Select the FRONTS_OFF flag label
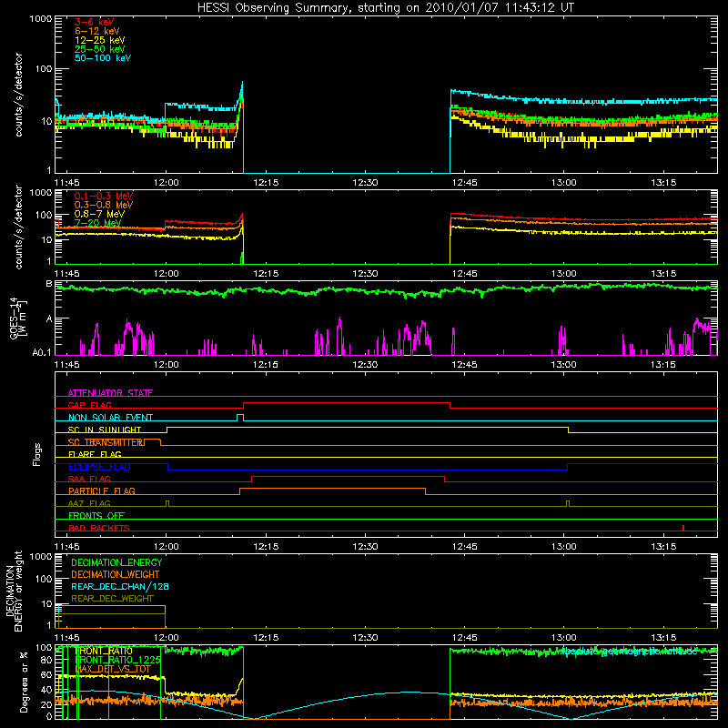 [96, 515]
